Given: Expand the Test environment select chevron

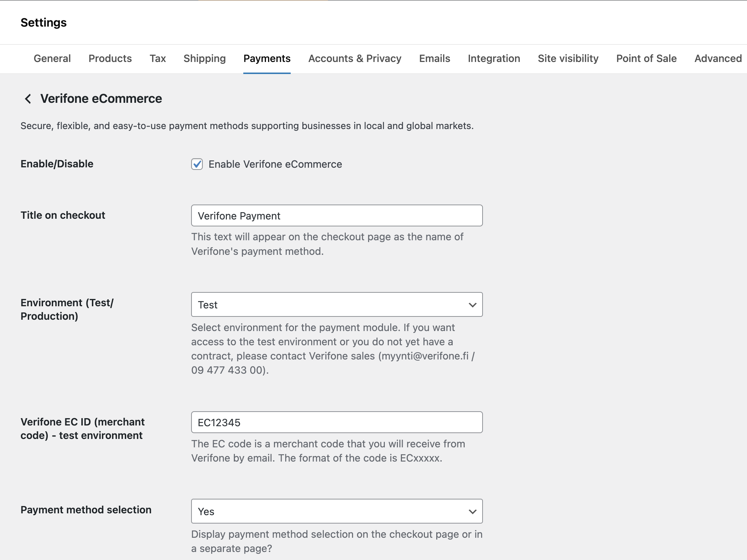Looking at the screenshot, I should (x=472, y=304).
